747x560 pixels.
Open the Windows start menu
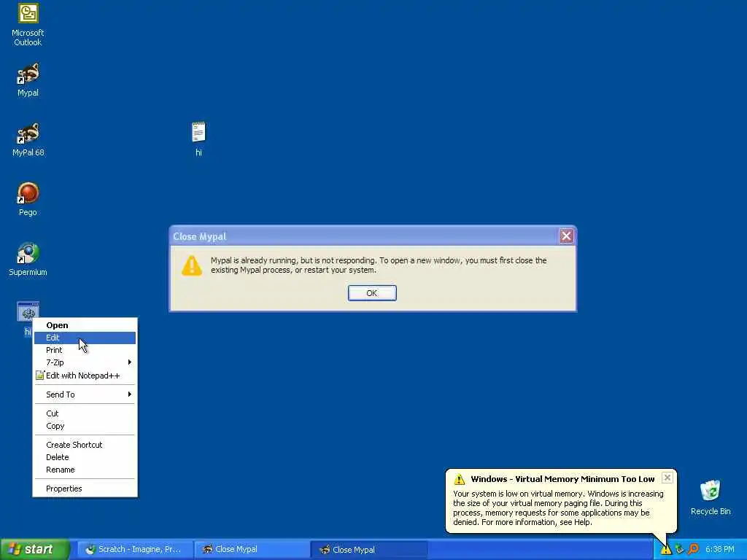[35, 550]
